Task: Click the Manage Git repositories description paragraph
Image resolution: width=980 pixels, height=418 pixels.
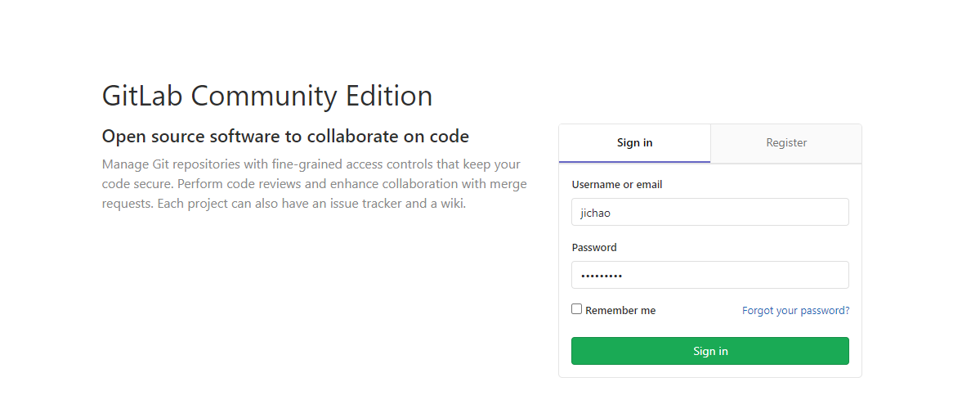Action: click(315, 184)
